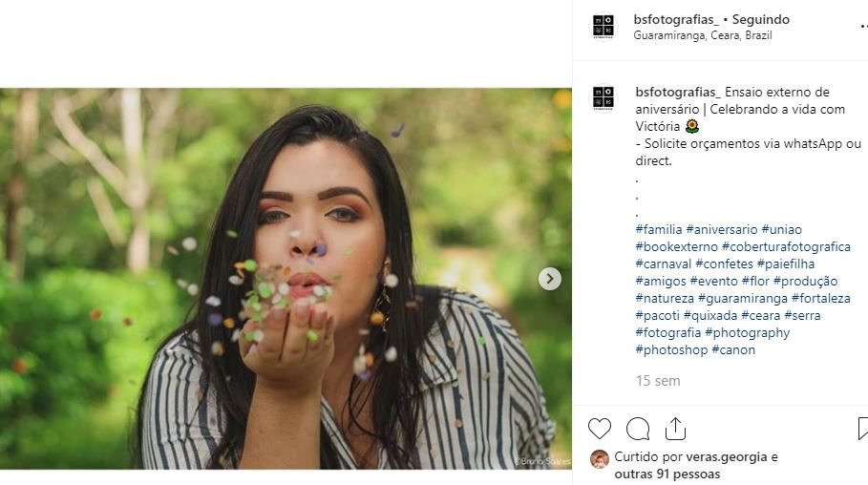The width and height of the screenshot is (868, 485).
Task: Click the 15 sem timestamp
Action: point(658,381)
